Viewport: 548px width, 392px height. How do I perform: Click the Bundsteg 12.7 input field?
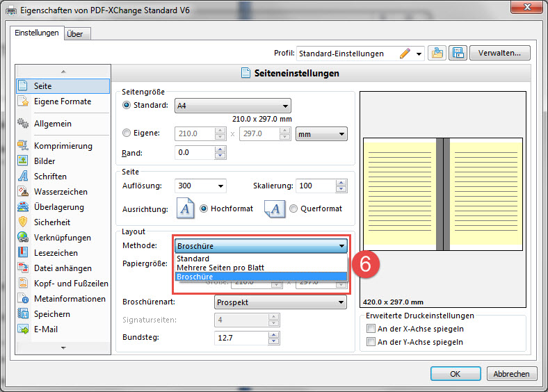[x=241, y=338]
